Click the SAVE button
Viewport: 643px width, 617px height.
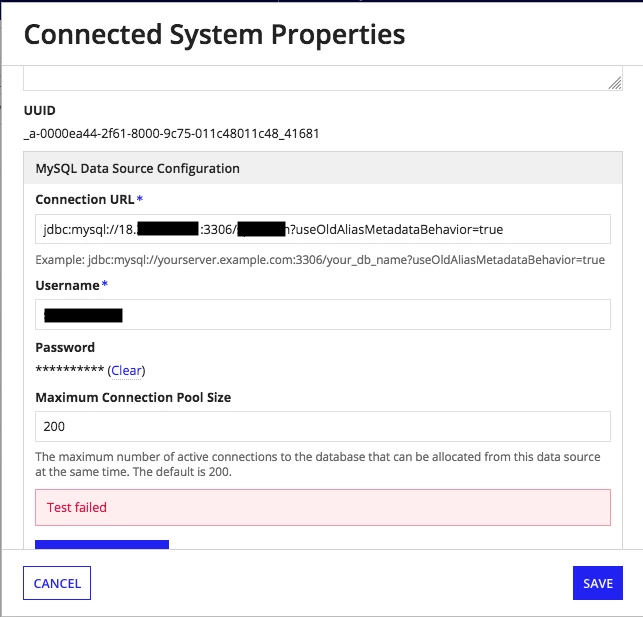598,583
